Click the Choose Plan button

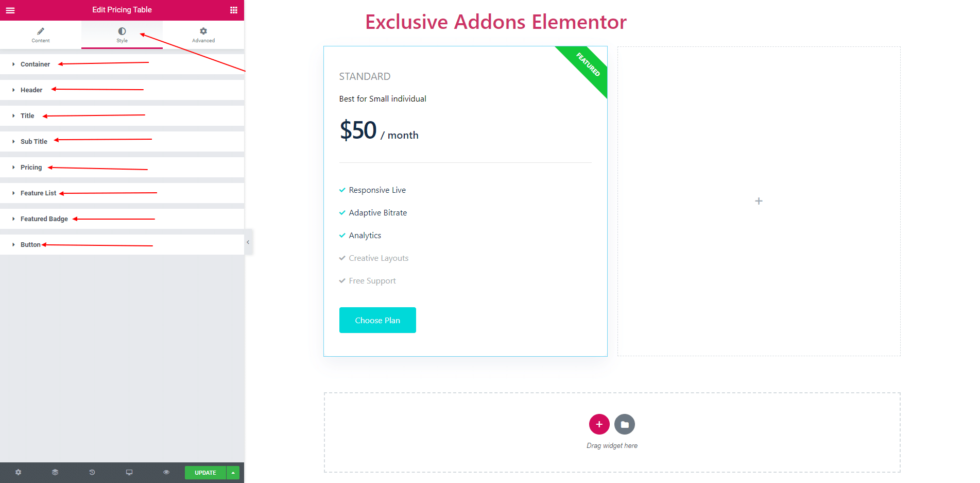[377, 320]
